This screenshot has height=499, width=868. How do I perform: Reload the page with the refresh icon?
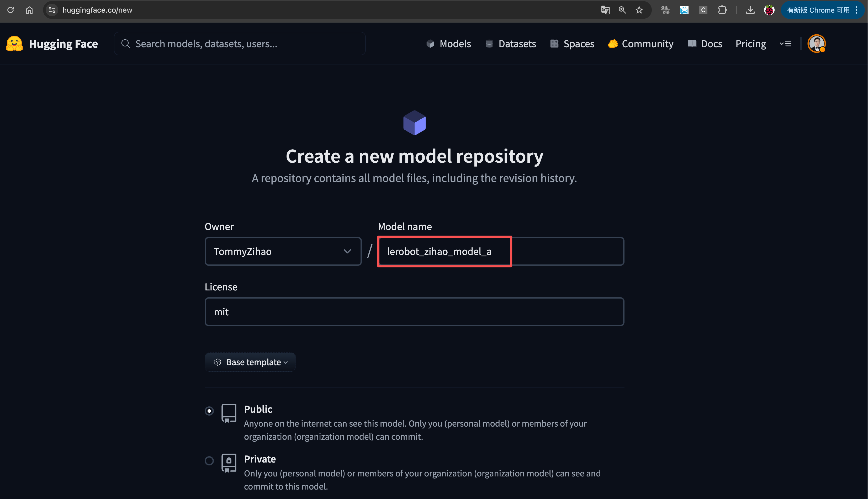coord(10,10)
